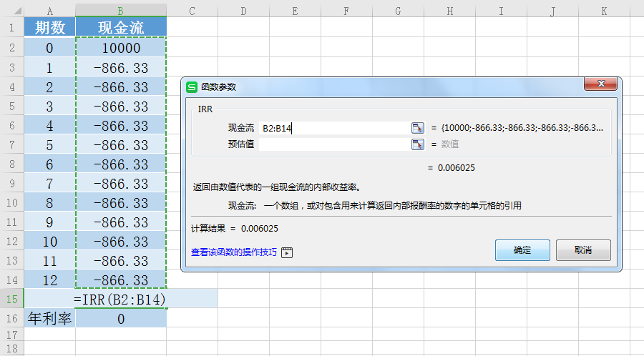Click into the 现金流 input field
Viewport: 644px width, 356px height.
[x=335, y=128]
